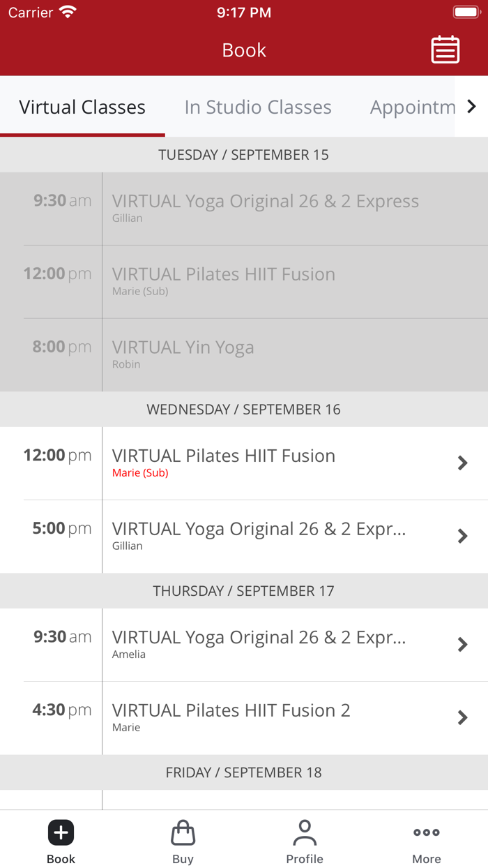Viewport: 488px width, 868px height.
Task: Expand the 5:00 pm Yoga class chevron
Action: [x=462, y=536]
